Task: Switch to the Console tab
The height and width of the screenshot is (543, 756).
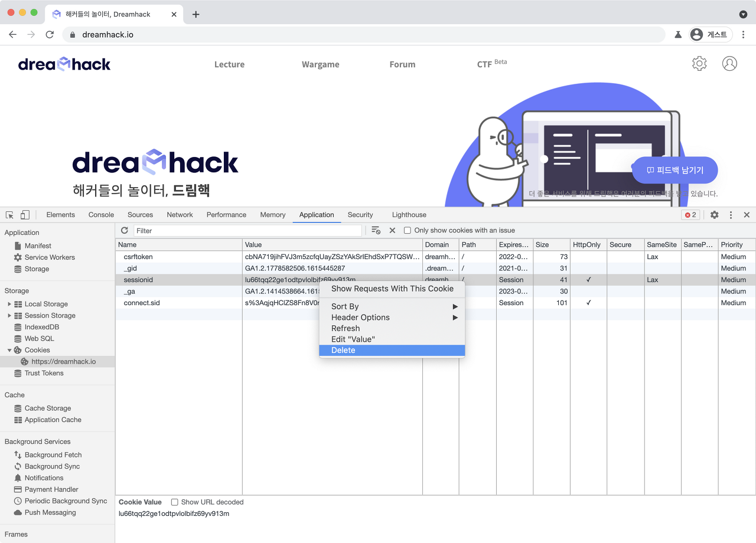Action: tap(101, 215)
